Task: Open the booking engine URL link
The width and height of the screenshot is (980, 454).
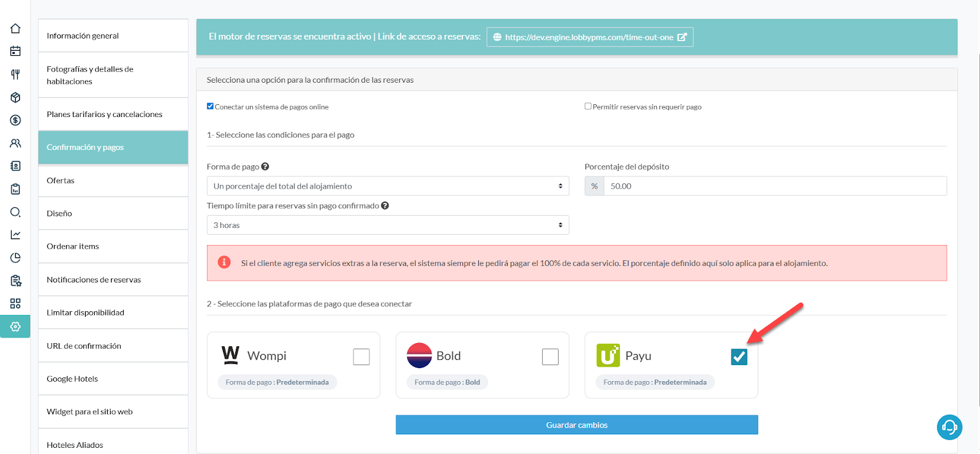Action: coord(590,37)
